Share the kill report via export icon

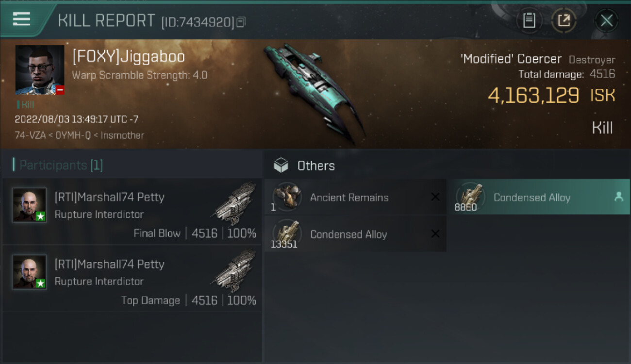564,20
